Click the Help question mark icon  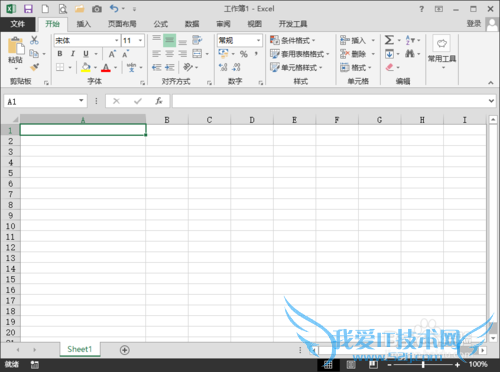pyautogui.click(x=422, y=9)
